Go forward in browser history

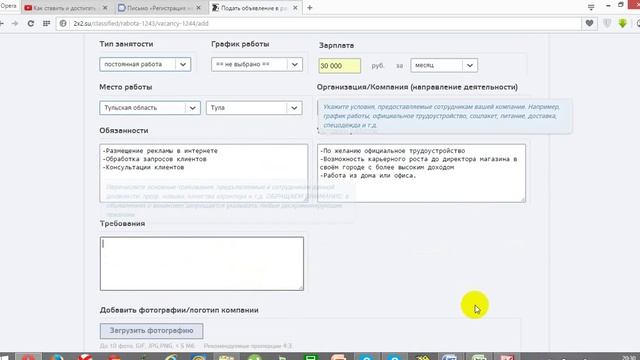[15, 24]
